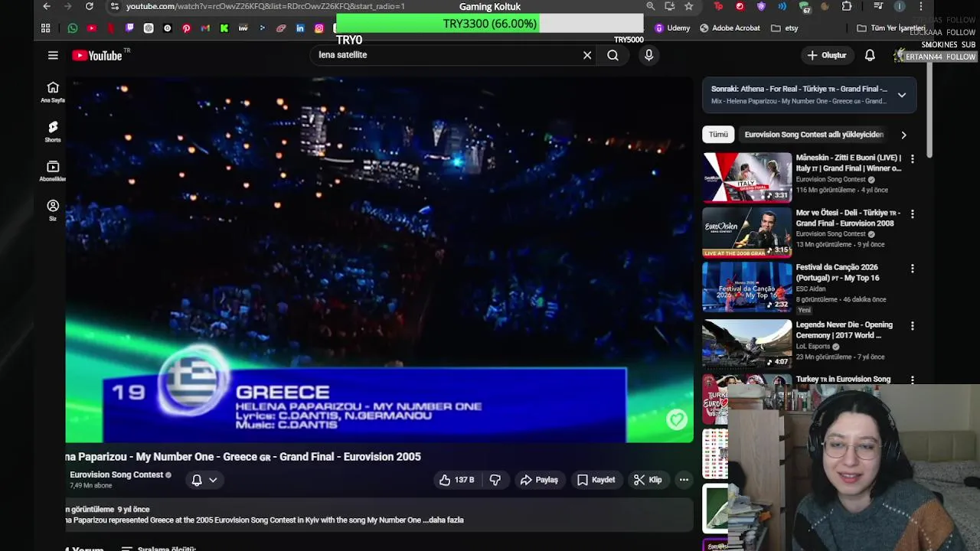This screenshot has width=980, height=551.
Task: Open Ana Sayfa in the sidebar
Action: [53, 92]
